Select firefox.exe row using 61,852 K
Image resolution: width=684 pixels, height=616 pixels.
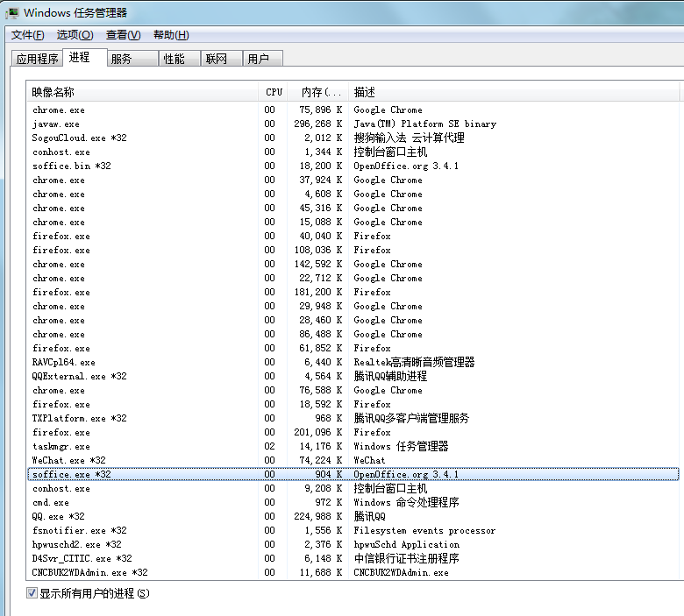[353, 348]
